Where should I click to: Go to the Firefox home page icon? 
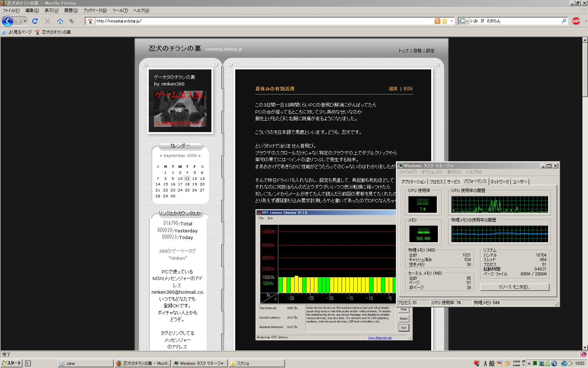click(60, 21)
